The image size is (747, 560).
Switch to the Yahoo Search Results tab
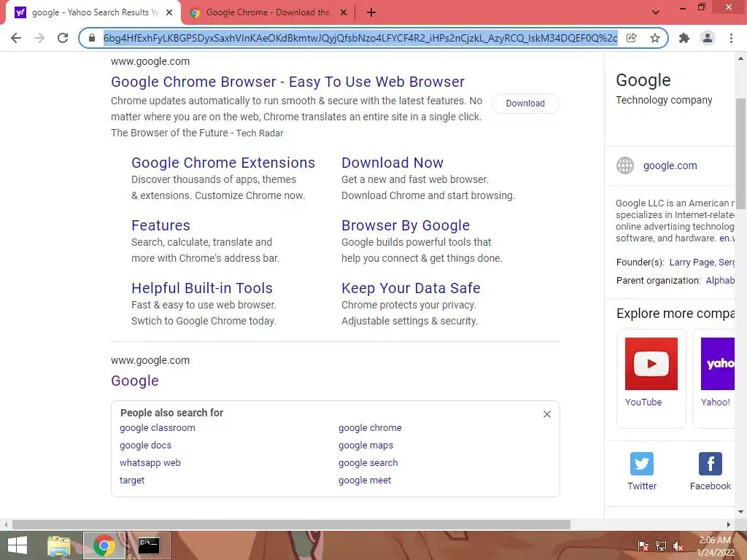93,13
